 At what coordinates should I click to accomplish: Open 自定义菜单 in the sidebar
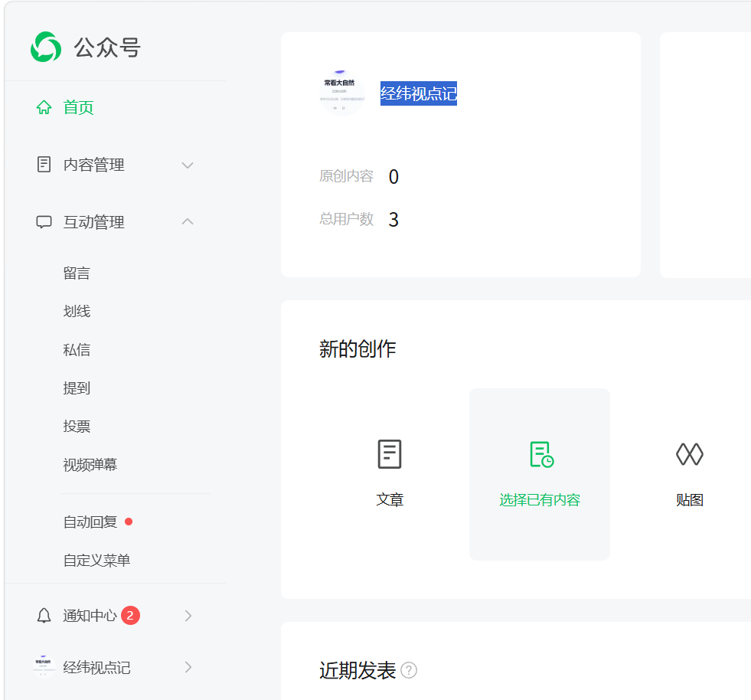tap(96, 560)
